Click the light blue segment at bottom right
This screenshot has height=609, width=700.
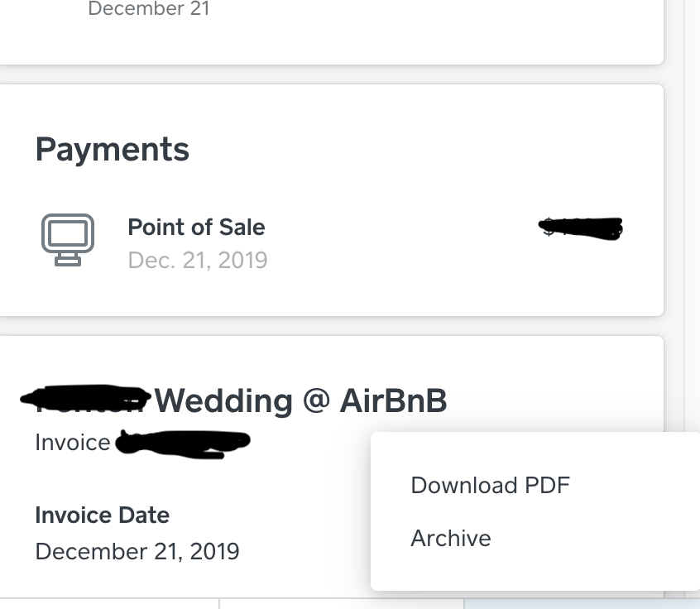[x=579, y=604]
